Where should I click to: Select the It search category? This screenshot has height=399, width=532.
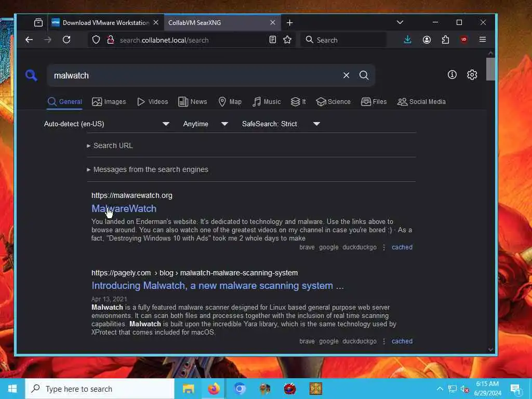298,101
